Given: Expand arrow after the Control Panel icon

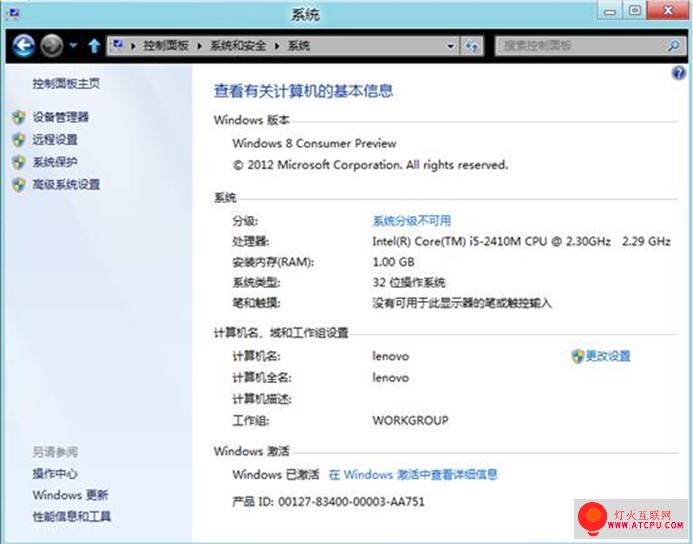Looking at the screenshot, I should [133, 46].
